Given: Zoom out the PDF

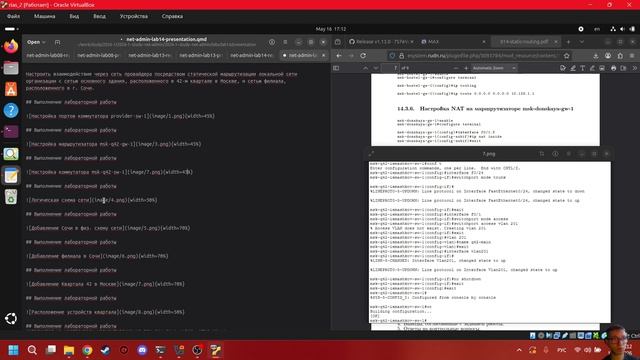Looking at the screenshot, I should click(455, 68).
